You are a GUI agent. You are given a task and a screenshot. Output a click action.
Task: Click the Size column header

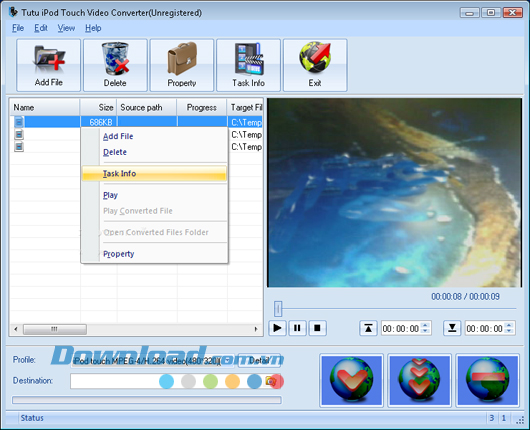coord(98,108)
